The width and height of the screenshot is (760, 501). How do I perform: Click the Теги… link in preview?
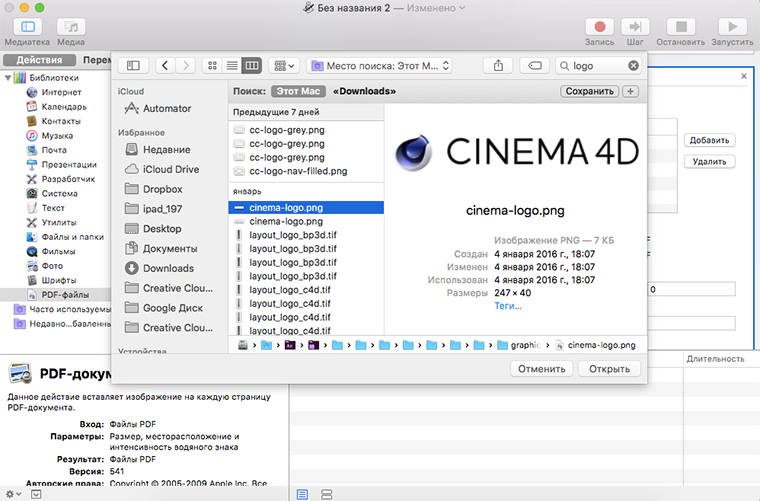click(508, 306)
